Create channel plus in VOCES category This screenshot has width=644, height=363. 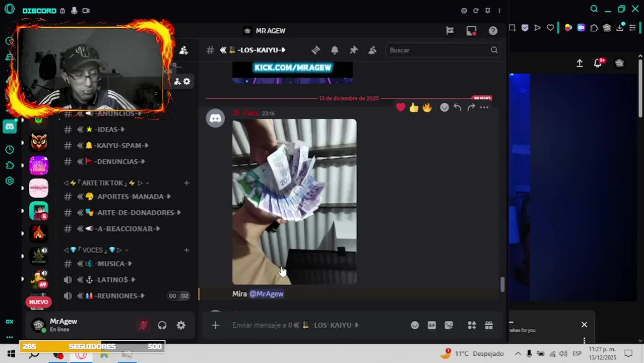coord(186,250)
